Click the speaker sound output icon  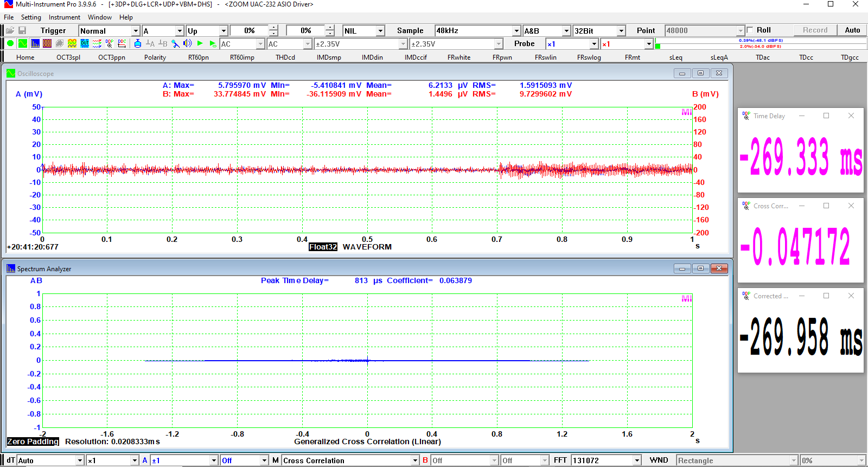(x=187, y=43)
